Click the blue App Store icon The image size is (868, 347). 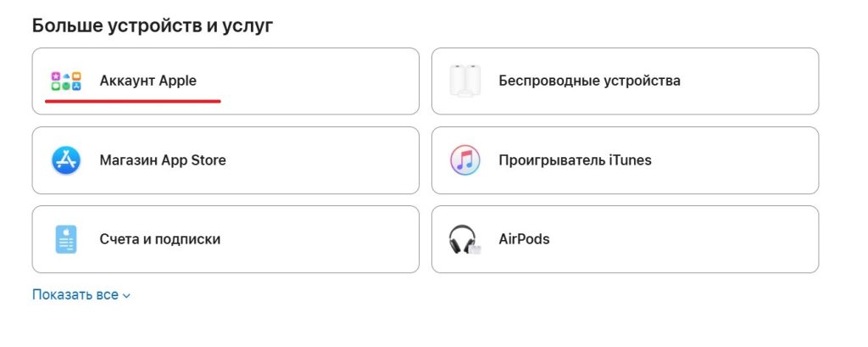[x=65, y=160]
